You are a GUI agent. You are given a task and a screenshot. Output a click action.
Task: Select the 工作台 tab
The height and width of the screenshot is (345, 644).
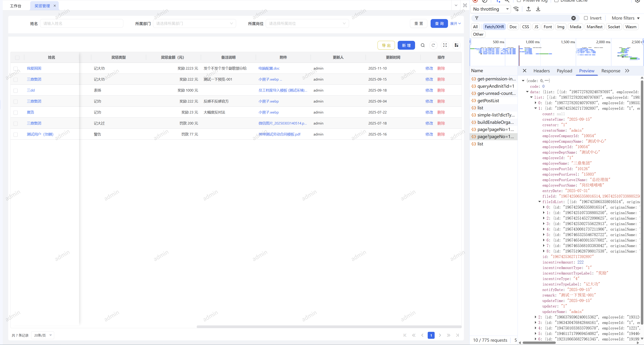click(16, 5)
